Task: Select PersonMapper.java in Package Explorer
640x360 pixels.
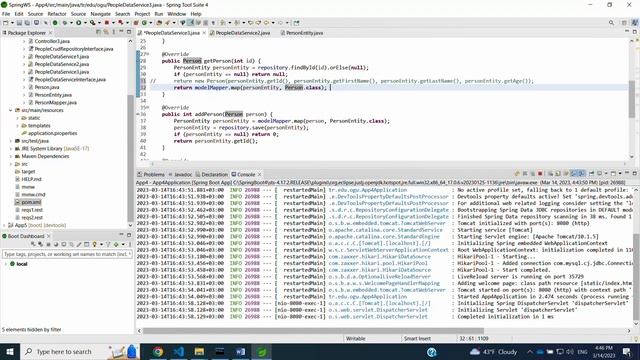Action: pos(55,102)
